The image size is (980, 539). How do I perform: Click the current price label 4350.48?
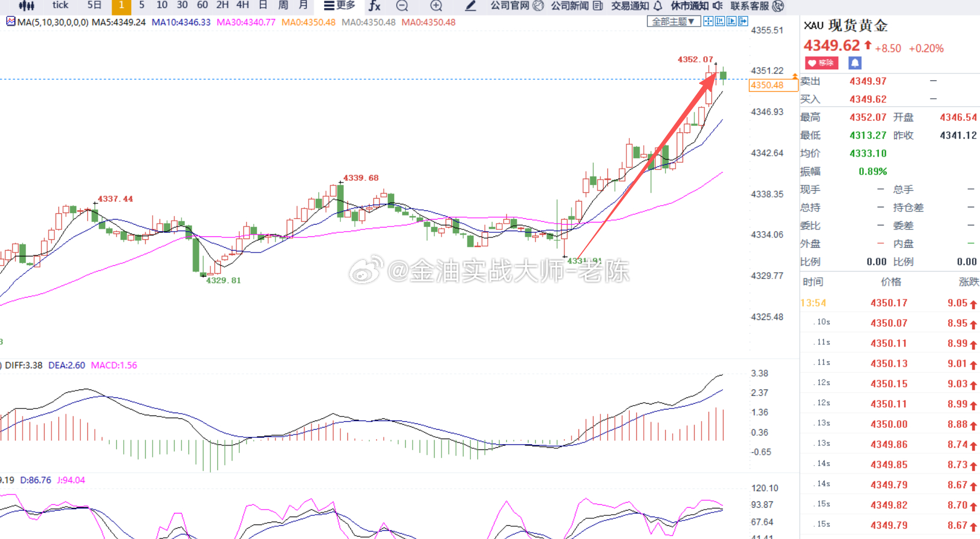(773, 86)
